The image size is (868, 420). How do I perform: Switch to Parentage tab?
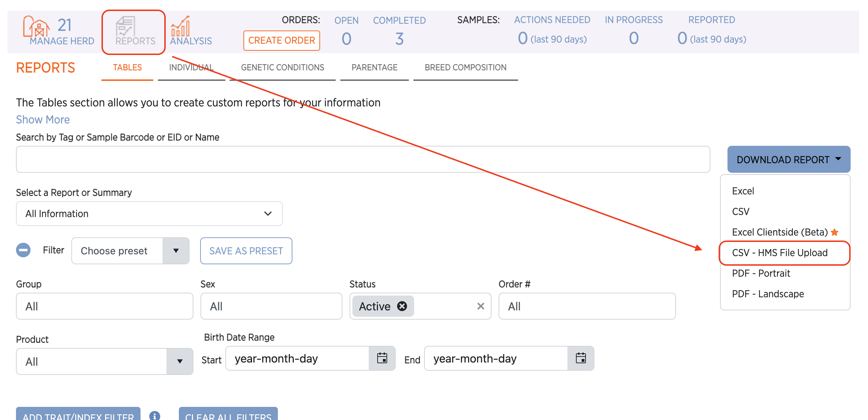pyautogui.click(x=374, y=67)
